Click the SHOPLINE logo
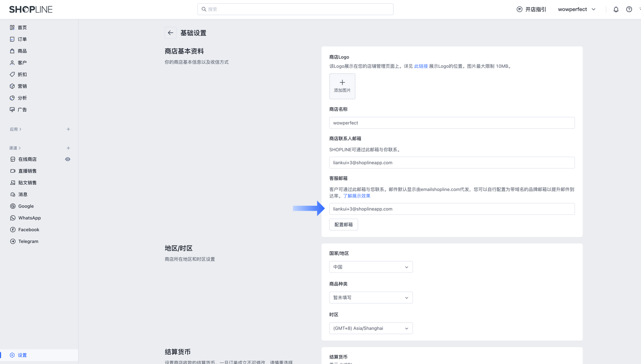 point(31,9)
